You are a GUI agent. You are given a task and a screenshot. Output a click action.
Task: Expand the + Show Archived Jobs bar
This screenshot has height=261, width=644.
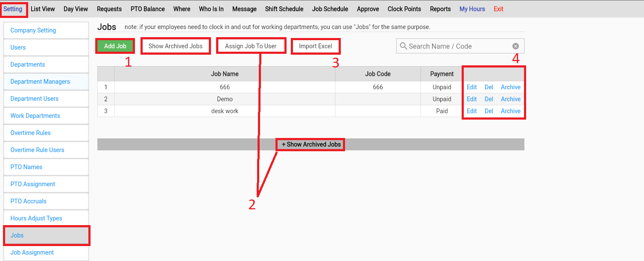[311, 144]
